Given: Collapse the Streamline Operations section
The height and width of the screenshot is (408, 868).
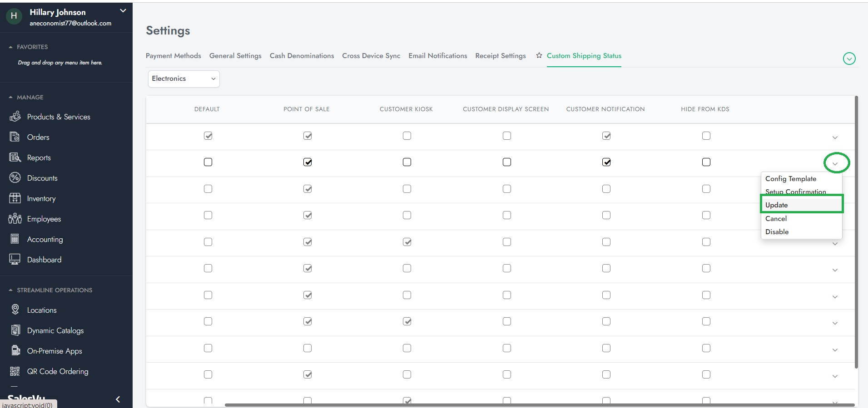Looking at the screenshot, I should click(x=10, y=290).
